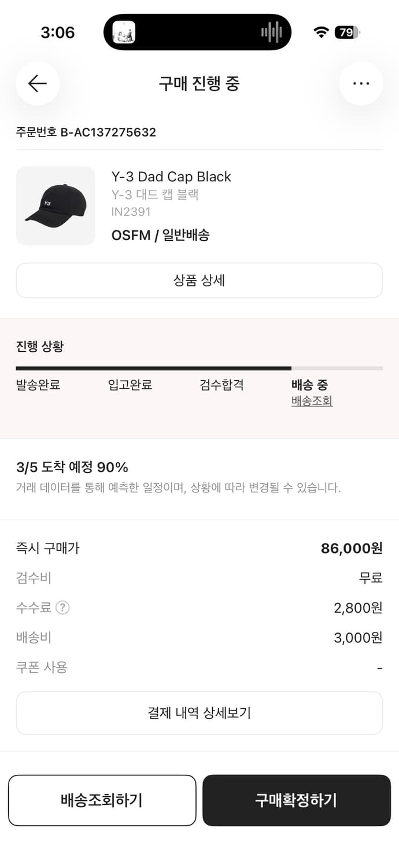Tap the 3:06 clock in the status bar
The image size is (399, 868).
[57, 32]
